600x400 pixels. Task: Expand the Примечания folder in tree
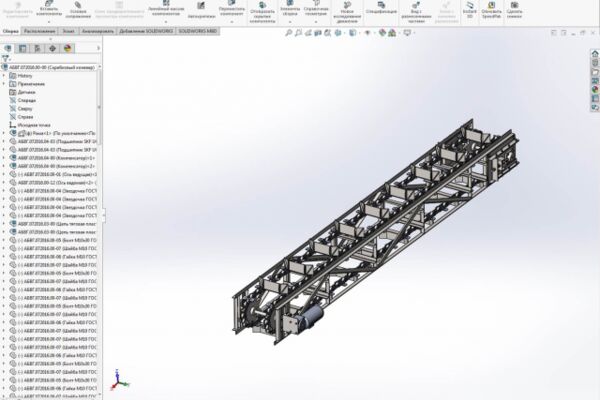coord(4,84)
